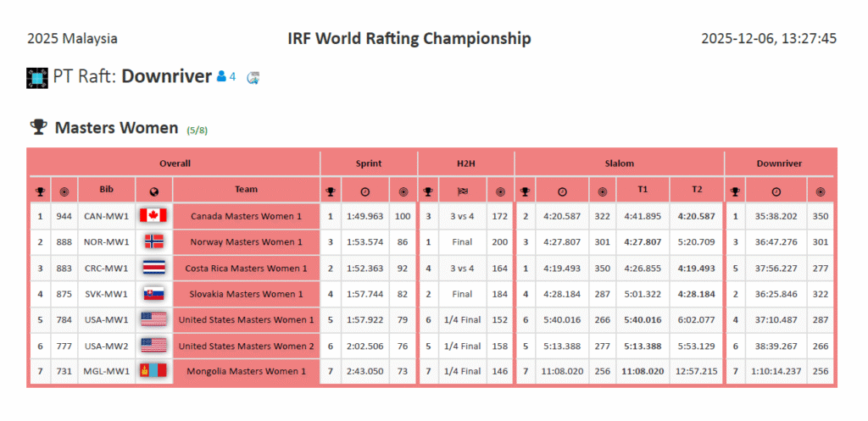Screen dimensions: 868x421
Task: Click the SVK-MW1 bib cell
Action: (106, 294)
